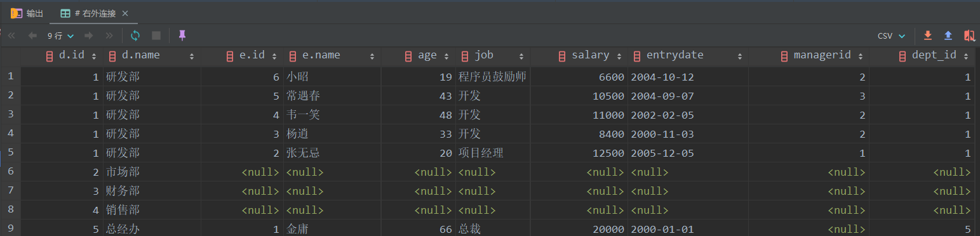This screenshot has height=236, width=980.
Task: Click the cell 财务部
Action: (x=152, y=191)
